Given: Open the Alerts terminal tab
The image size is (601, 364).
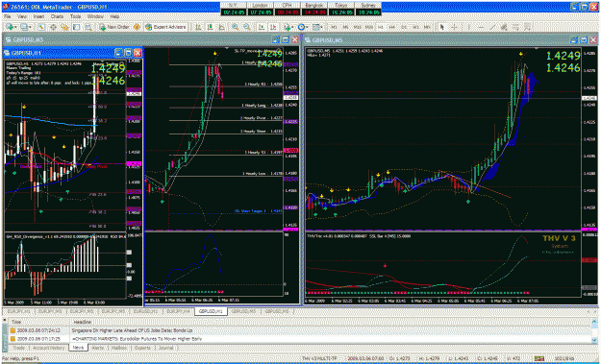Looking at the screenshot, I should [98, 349].
